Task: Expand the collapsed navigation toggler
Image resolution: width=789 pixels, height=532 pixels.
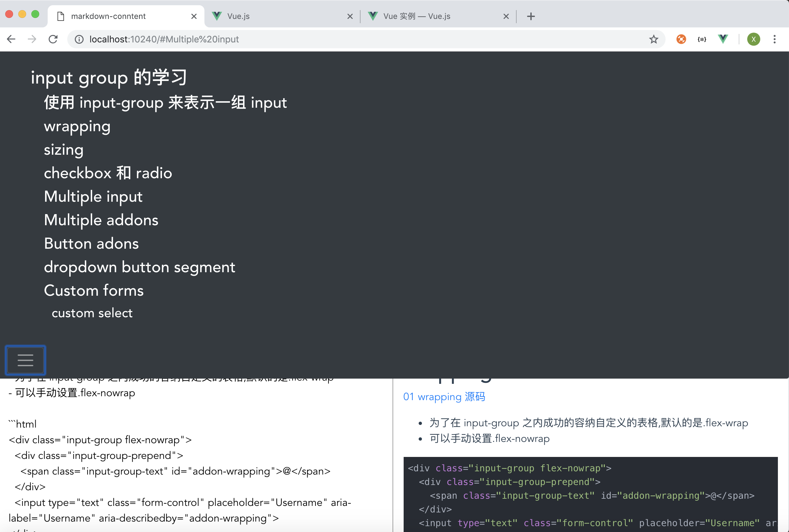Action: click(25, 360)
